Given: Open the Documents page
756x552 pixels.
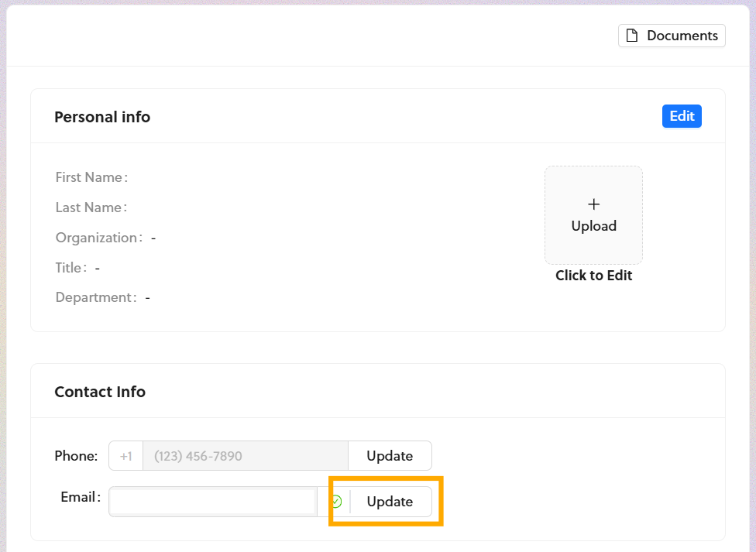Looking at the screenshot, I should click(x=672, y=36).
